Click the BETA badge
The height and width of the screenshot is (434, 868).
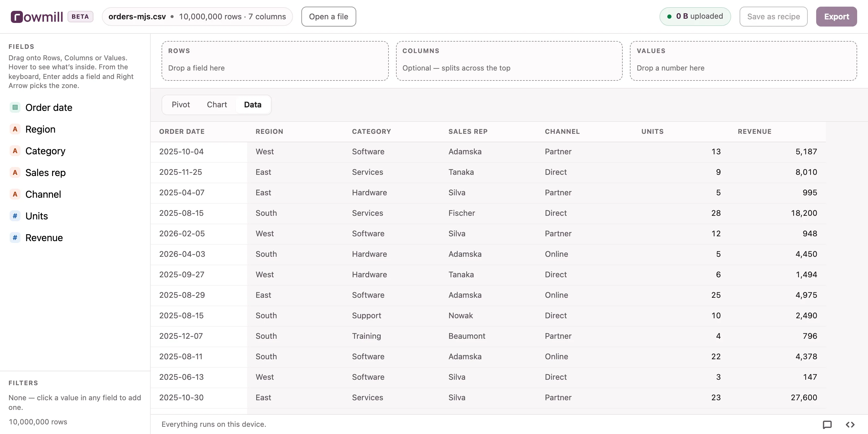tap(80, 17)
